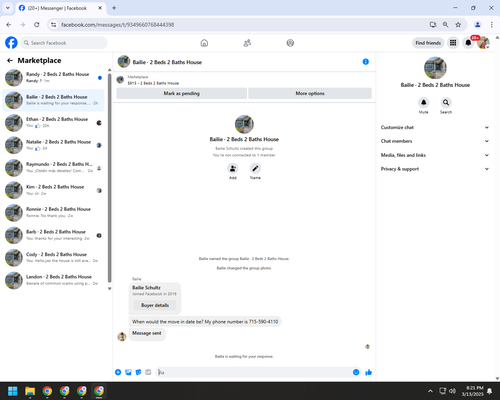Screen dimensions: 500x400
Task: Open the Messenger Facebook browser tab
Action: [61, 8]
